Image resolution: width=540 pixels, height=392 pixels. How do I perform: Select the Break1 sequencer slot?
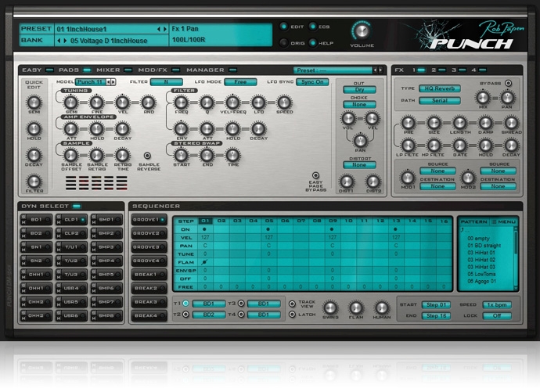(x=148, y=275)
